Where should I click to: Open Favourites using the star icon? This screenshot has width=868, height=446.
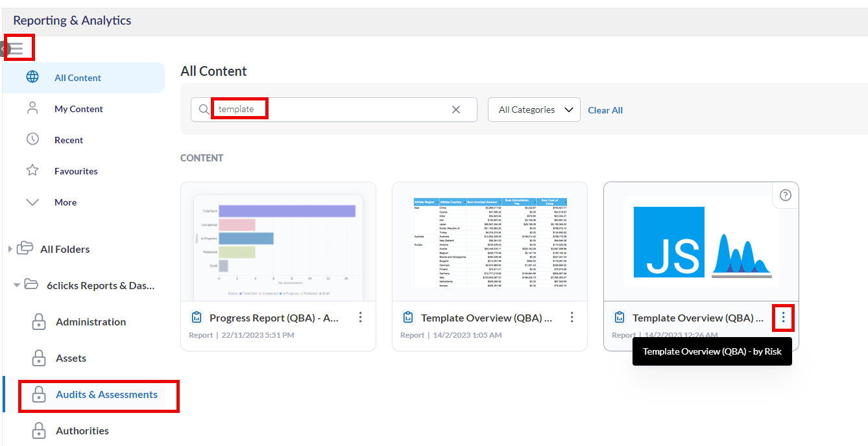(32, 170)
